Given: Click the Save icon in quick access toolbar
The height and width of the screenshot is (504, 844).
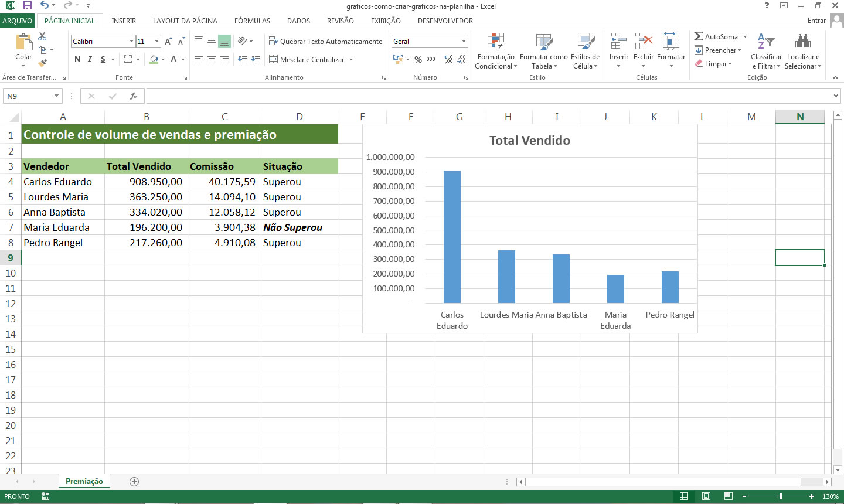Looking at the screenshot, I should [27, 6].
